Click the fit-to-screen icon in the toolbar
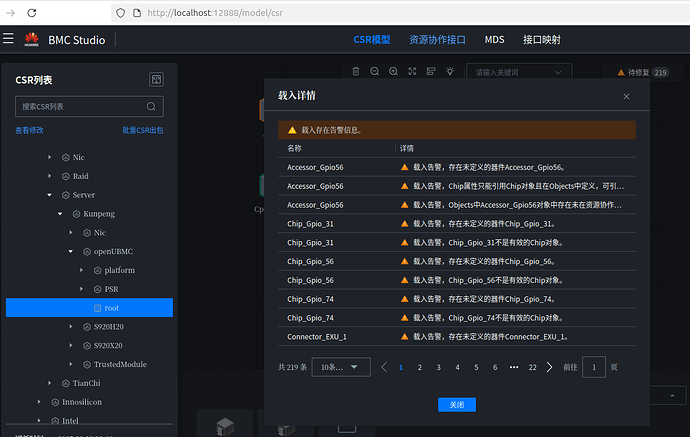This screenshot has width=690, height=437. click(412, 72)
